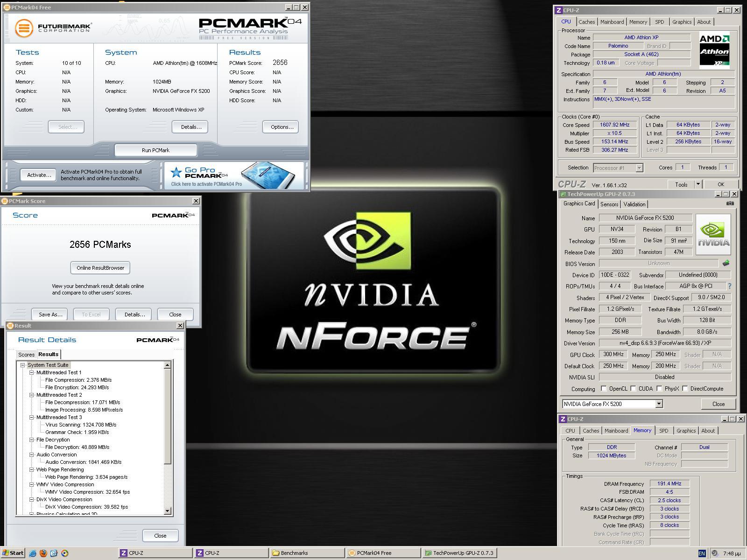This screenshot has width=747, height=560.
Task: Close GPU-Z with the Close button
Action: pos(719,404)
